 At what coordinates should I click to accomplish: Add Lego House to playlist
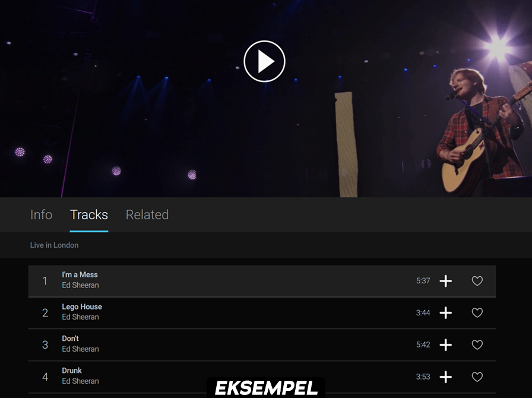(445, 313)
